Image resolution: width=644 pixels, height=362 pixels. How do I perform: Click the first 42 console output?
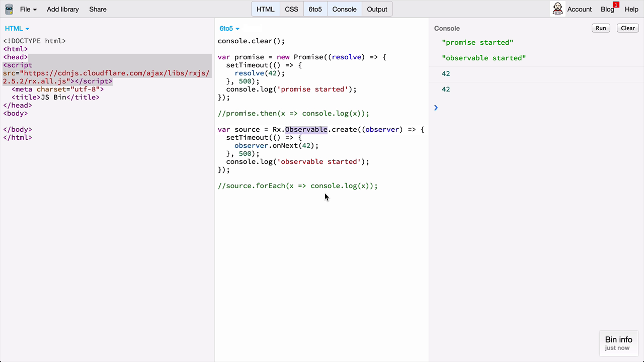pyautogui.click(x=446, y=74)
